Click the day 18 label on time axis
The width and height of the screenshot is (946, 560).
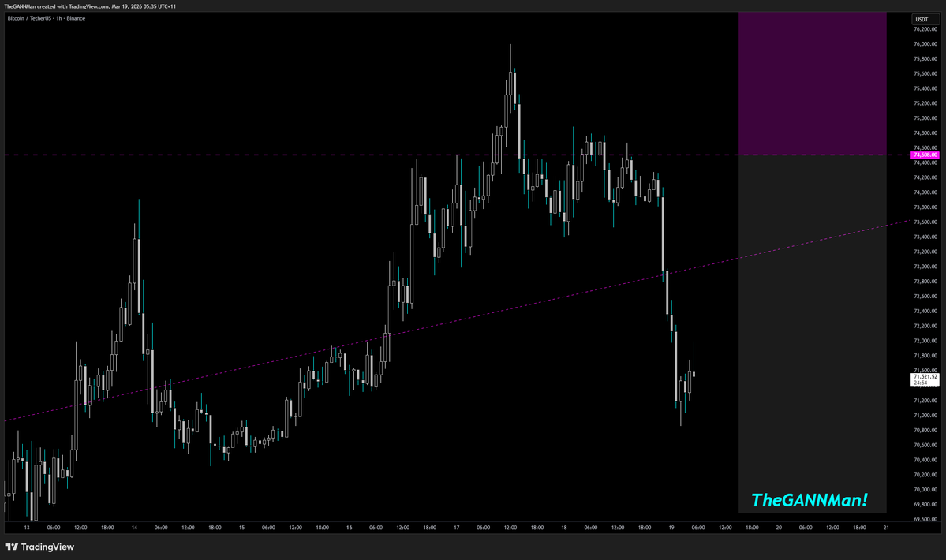coord(563,528)
